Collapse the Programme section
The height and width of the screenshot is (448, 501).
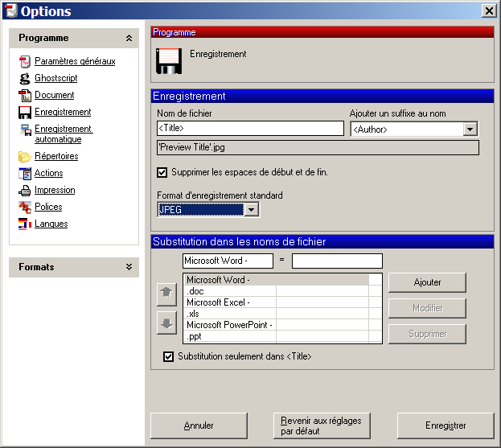pyautogui.click(x=129, y=38)
